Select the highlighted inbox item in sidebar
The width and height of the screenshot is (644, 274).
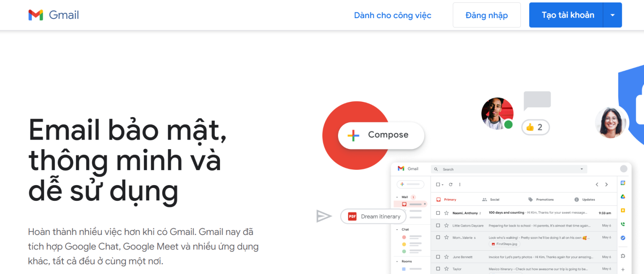(411, 204)
